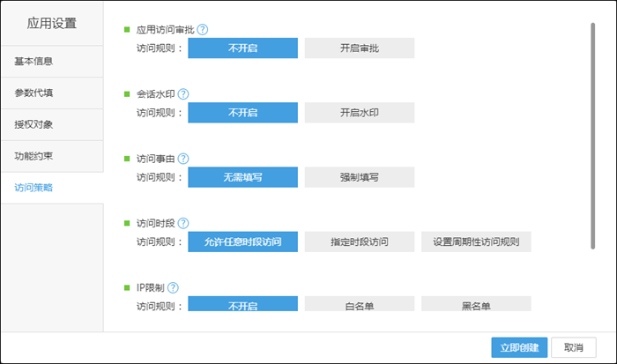Click help icon beside 应用访问审批
This screenshot has height=364, width=617.
203,29
